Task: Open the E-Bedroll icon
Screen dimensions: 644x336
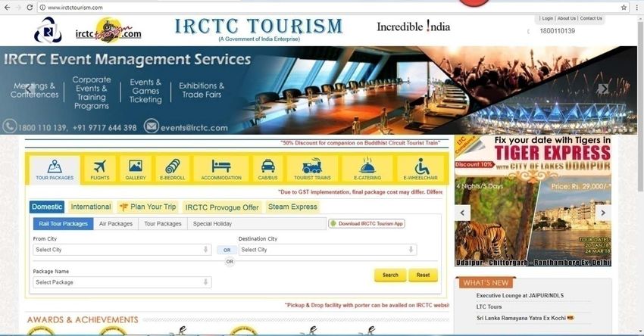Action: pos(173,170)
